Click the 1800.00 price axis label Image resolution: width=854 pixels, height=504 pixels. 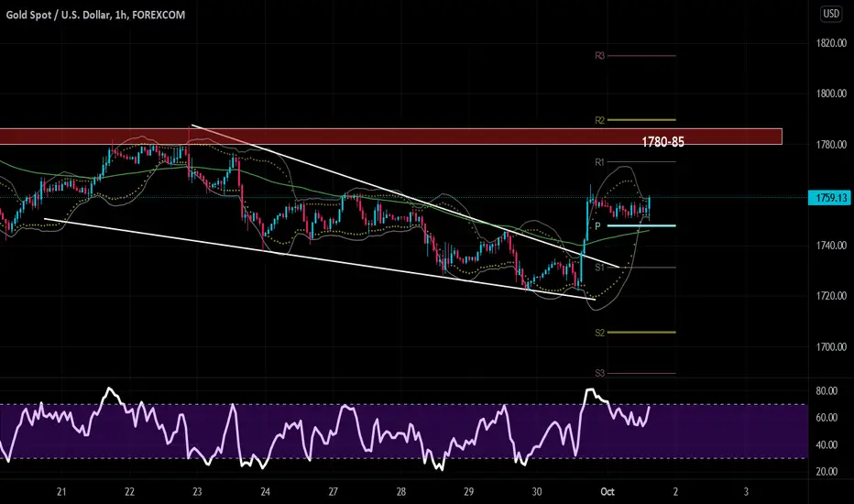pyautogui.click(x=831, y=93)
